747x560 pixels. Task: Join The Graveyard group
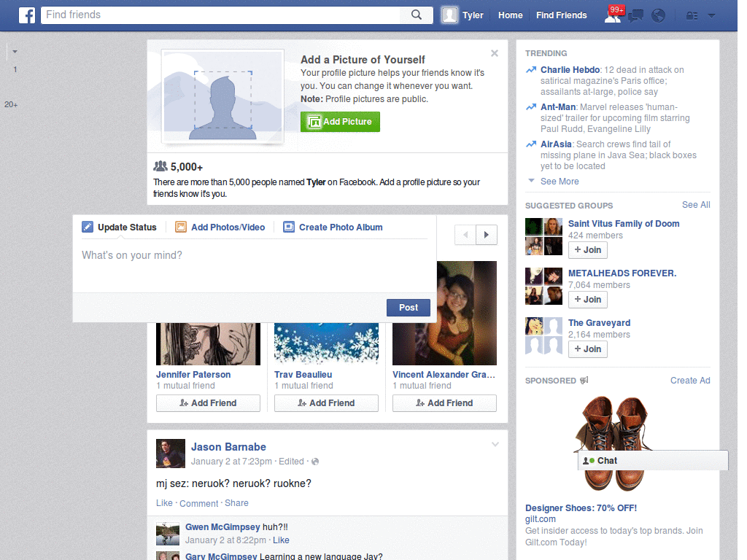pyautogui.click(x=588, y=349)
